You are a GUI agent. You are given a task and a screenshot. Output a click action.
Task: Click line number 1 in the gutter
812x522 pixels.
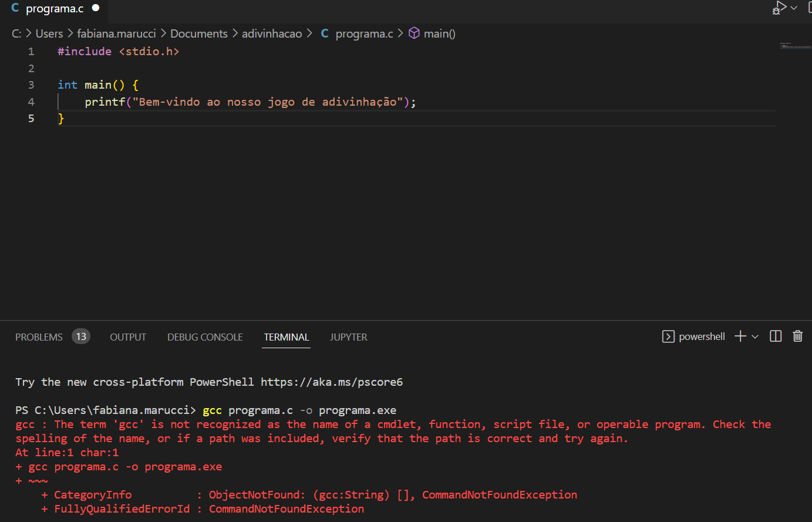pos(31,52)
